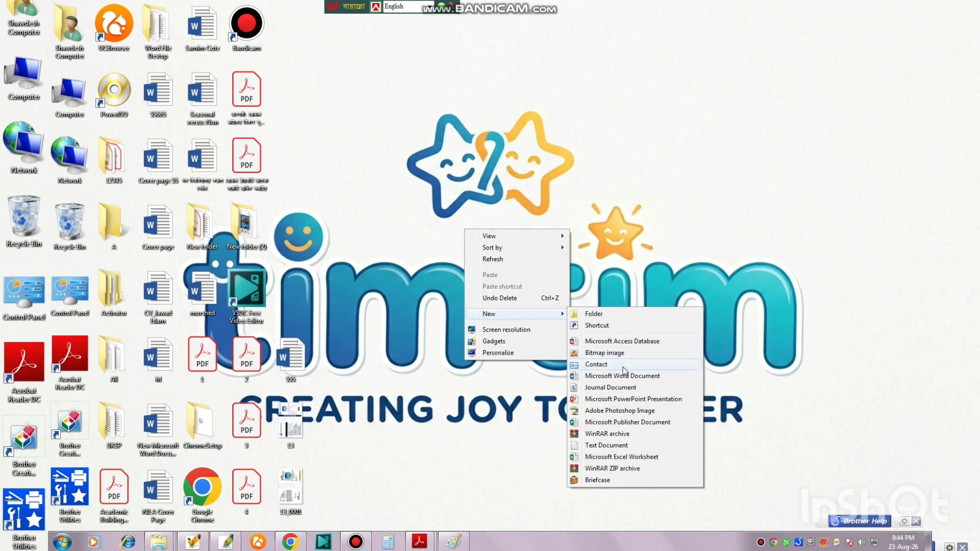Expand the View submenu

(517, 236)
